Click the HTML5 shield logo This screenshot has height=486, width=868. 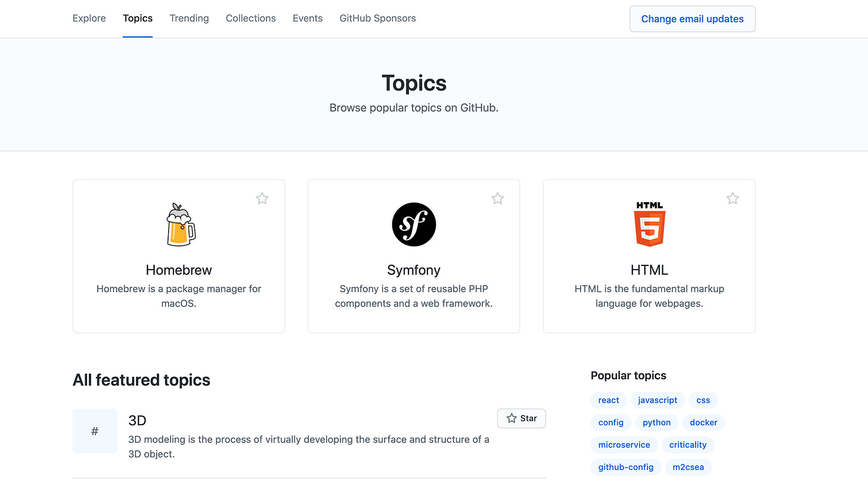(649, 224)
